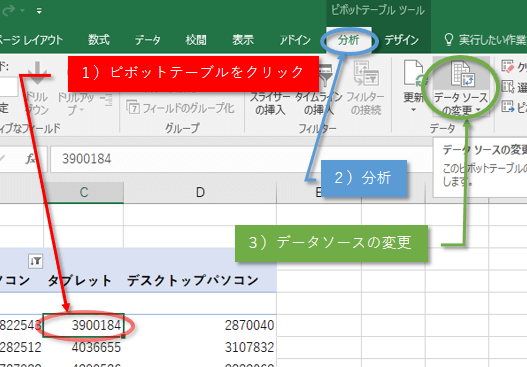Click the 実行したい作業 lightbulb search box
The width and height of the screenshot is (527, 367).
click(485, 40)
